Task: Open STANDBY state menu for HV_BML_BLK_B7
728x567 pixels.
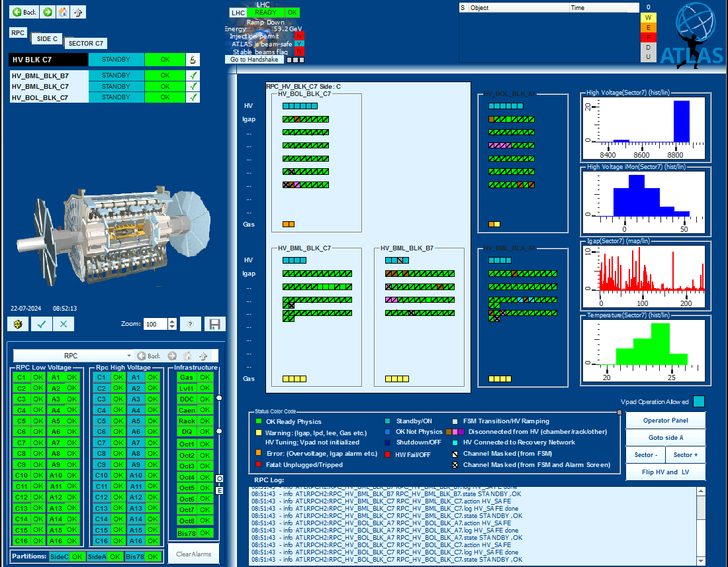Action: (116, 76)
